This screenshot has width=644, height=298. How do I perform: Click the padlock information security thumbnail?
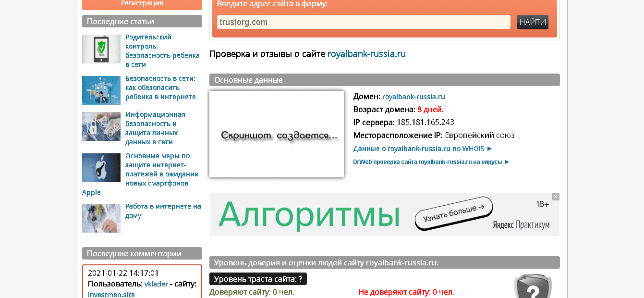(x=101, y=126)
